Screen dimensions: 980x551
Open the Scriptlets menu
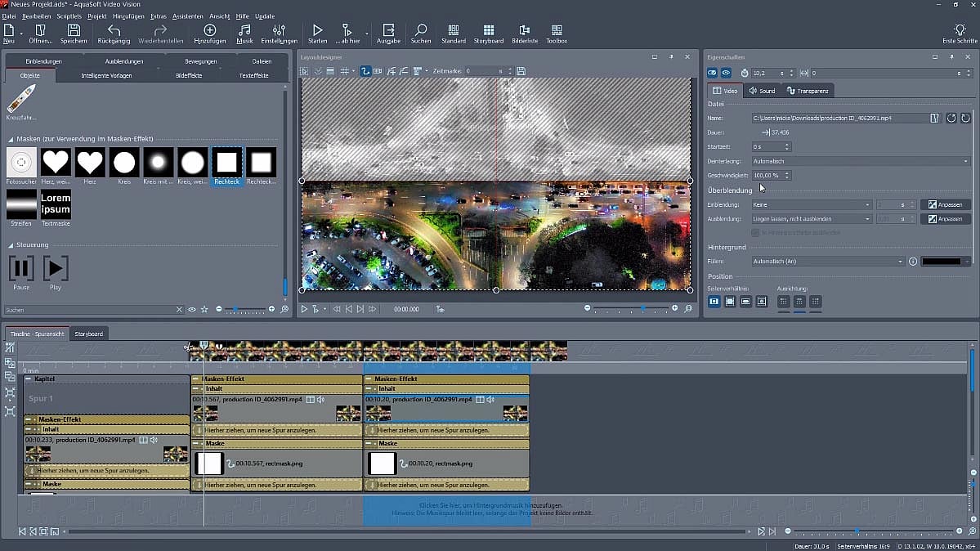68,16
